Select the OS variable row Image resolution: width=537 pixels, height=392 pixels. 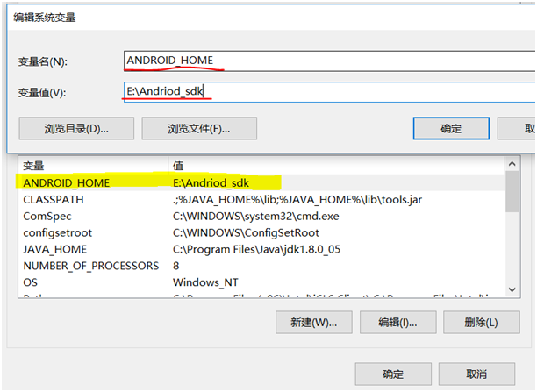coord(261,282)
